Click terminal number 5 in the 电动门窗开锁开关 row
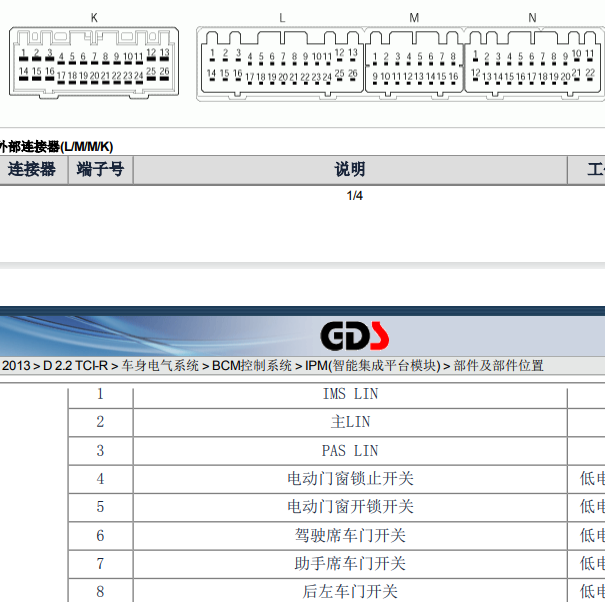Screen dimensions: 605x602 tap(100, 507)
